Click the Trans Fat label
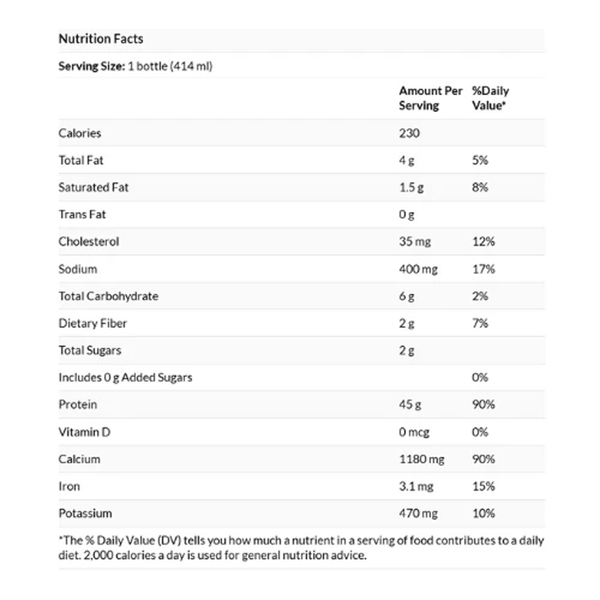The image size is (600, 600). click(x=82, y=215)
